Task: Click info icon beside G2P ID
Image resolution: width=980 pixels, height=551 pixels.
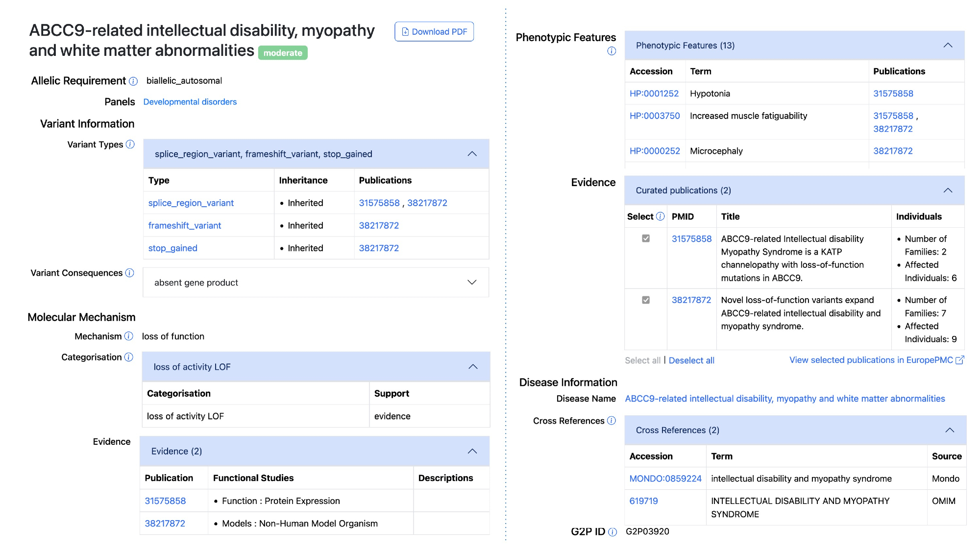Action: pyautogui.click(x=612, y=532)
